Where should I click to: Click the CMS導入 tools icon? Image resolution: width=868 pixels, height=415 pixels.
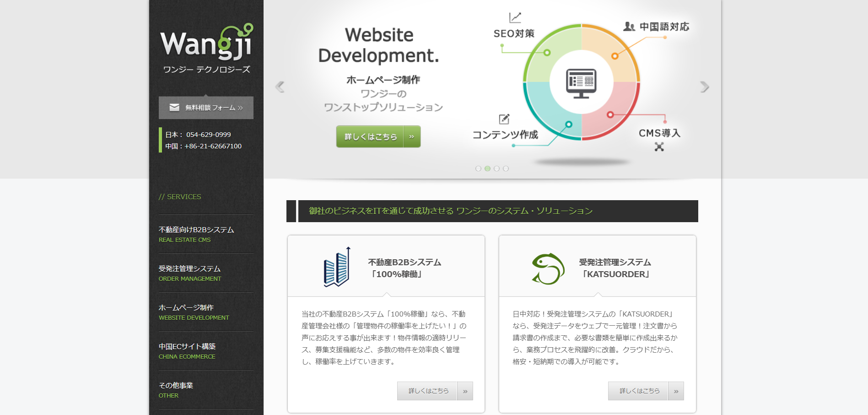coord(659,147)
